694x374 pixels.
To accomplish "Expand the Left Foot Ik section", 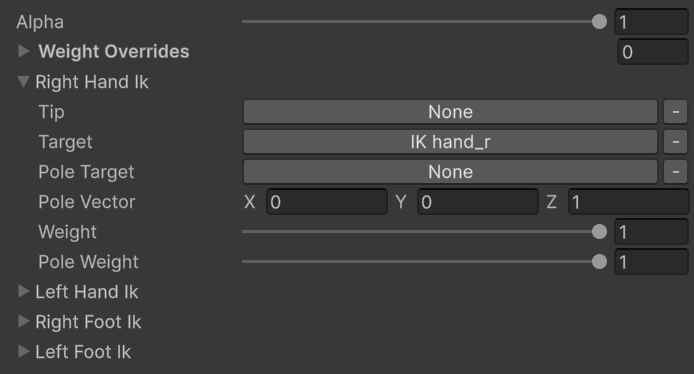I will coord(23,351).
